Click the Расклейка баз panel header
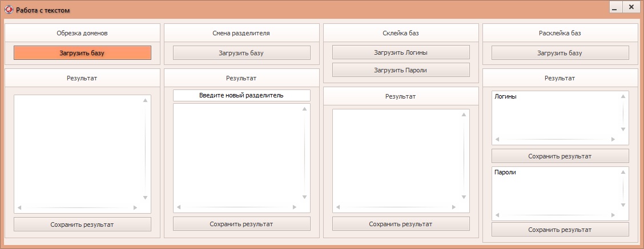Screen dimensions: 644x249 tap(560, 33)
